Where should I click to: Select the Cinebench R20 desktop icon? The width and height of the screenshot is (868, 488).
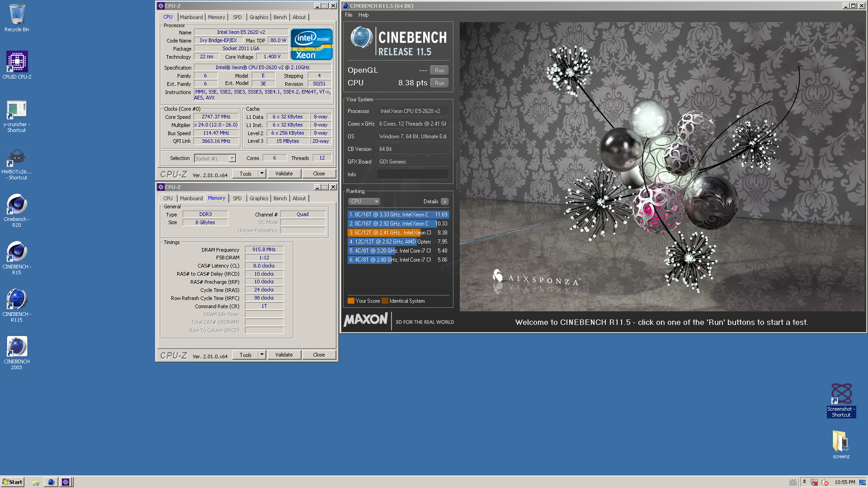pyautogui.click(x=17, y=211)
